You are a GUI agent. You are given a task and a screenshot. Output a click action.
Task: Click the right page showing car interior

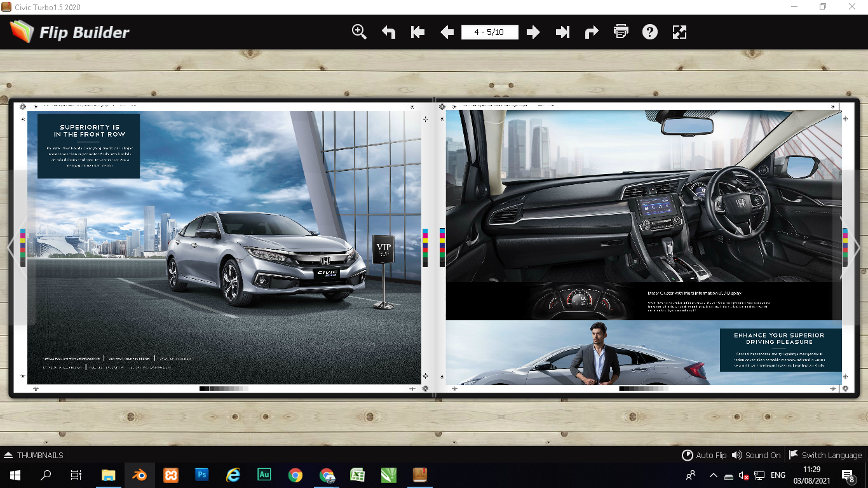coord(644,248)
